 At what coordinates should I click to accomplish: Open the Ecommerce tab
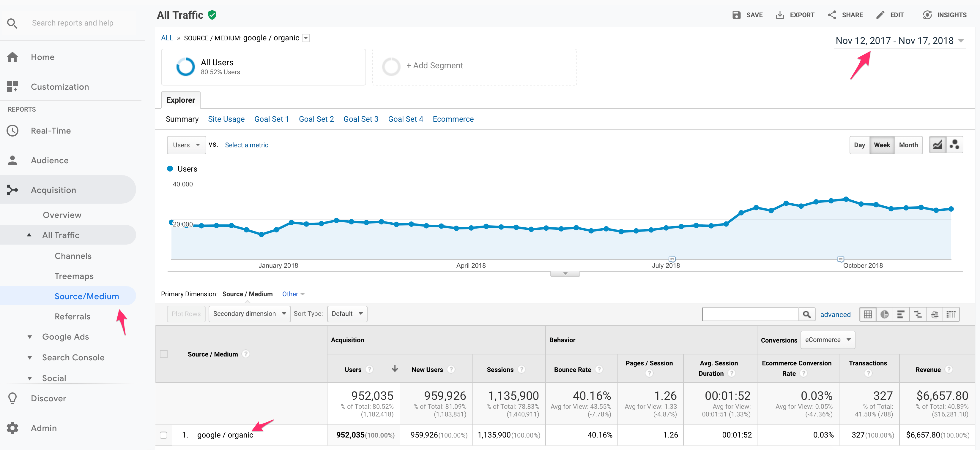tap(453, 119)
